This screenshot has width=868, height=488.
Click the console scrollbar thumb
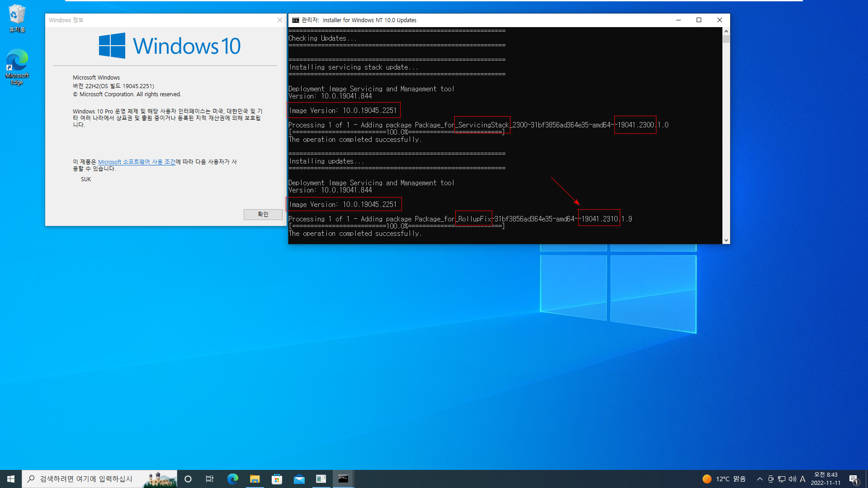pyautogui.click(x=726, y=39)
